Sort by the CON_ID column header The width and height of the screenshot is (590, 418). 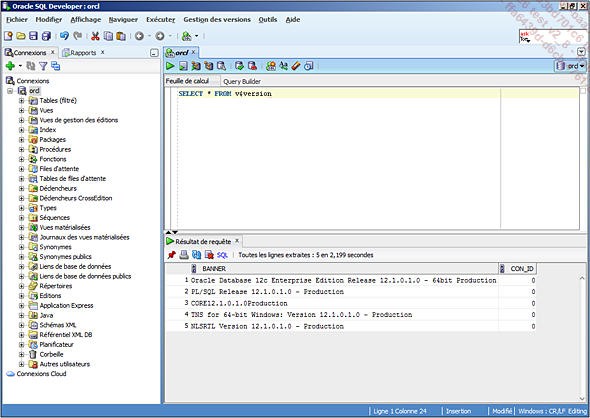[518, 269]
